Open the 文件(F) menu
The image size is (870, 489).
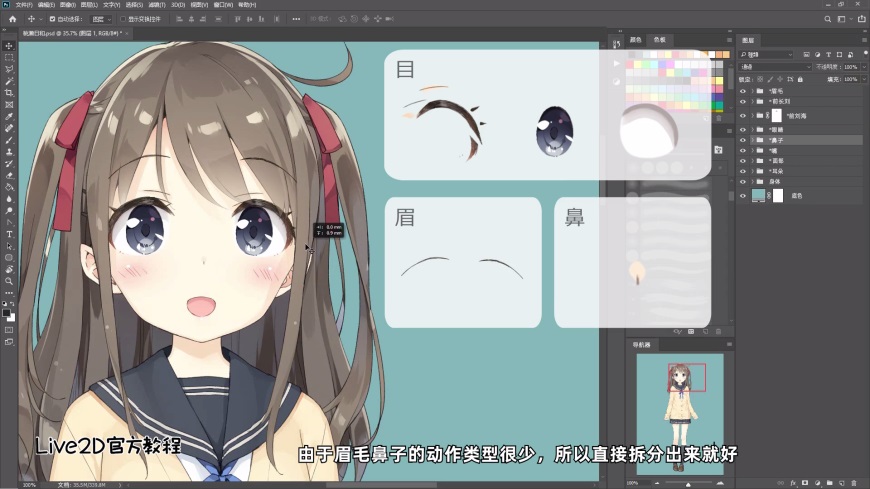click(24, 4)
